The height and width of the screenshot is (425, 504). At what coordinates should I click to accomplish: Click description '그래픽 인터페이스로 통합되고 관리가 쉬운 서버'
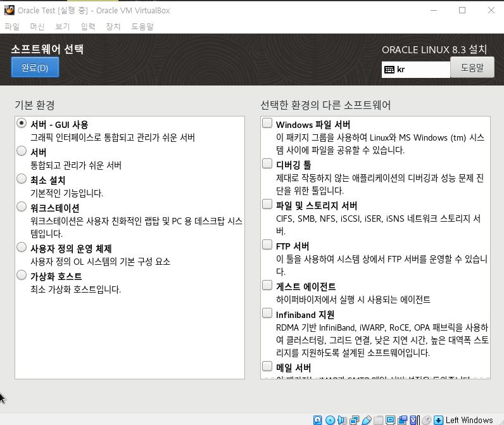pyautogui.click(x=113, y=137)
